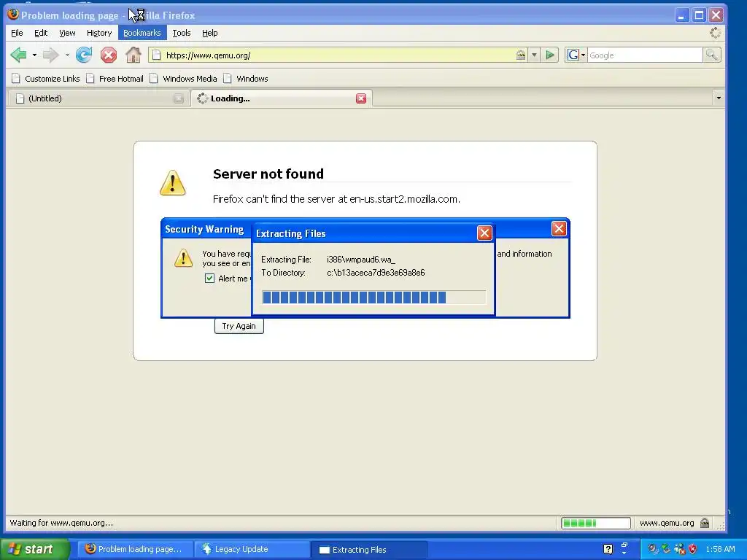The image size is (747, 560).
Task: Click the www.qemu.org status bar label
Action: (667, 523)
